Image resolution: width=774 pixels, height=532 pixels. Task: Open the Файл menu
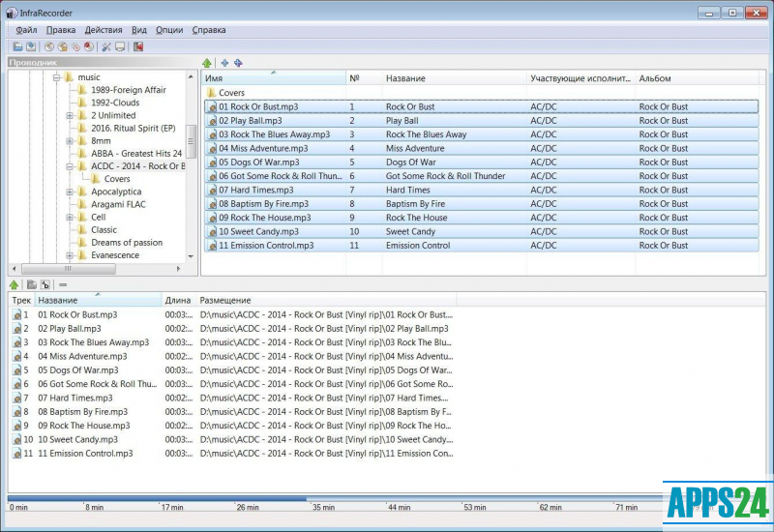26,30
